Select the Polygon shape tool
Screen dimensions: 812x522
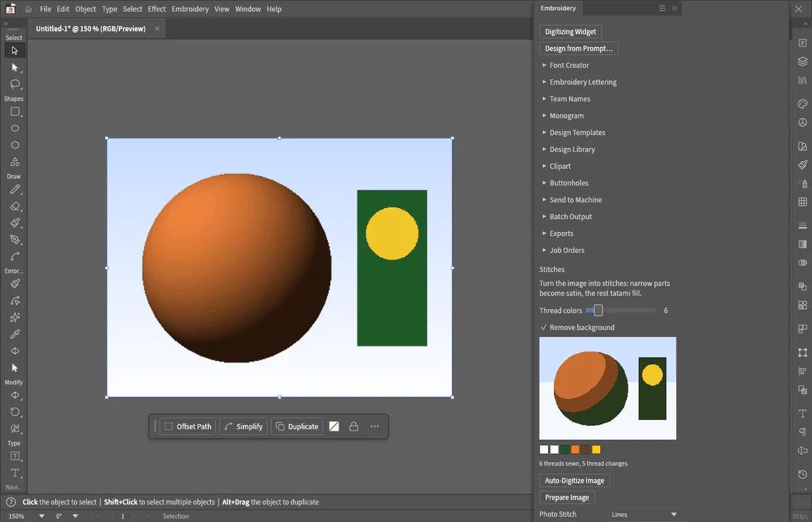[x=15, y=145]
